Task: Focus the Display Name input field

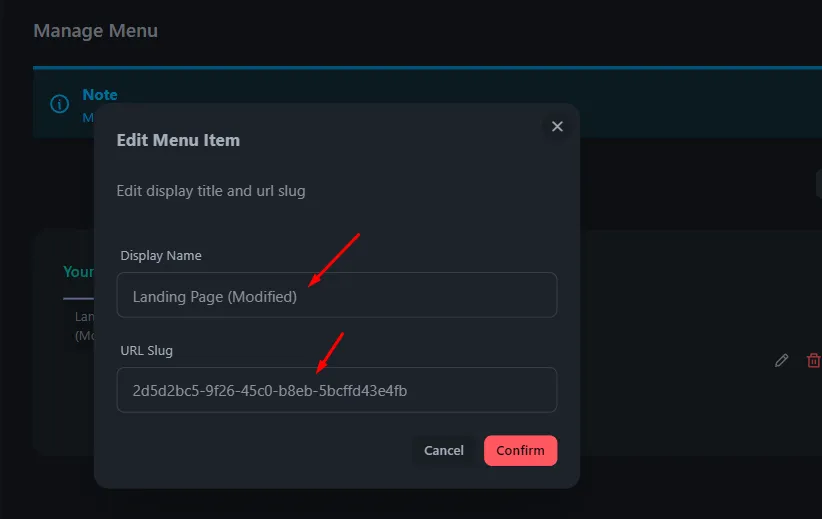Action: tap(337, 295)
